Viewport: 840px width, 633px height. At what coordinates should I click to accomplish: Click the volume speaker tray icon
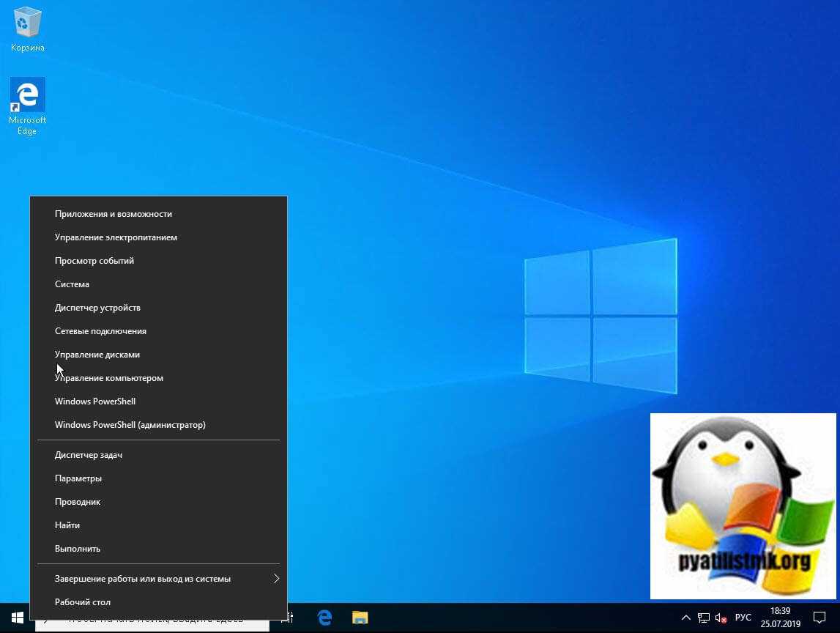click(721, 618)
